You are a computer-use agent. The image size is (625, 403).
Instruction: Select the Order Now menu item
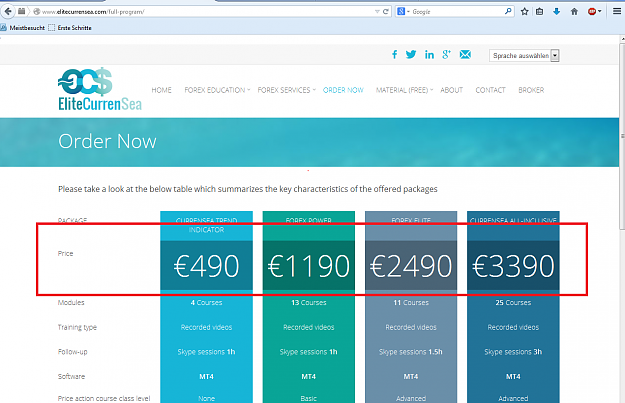coord(343,90)
